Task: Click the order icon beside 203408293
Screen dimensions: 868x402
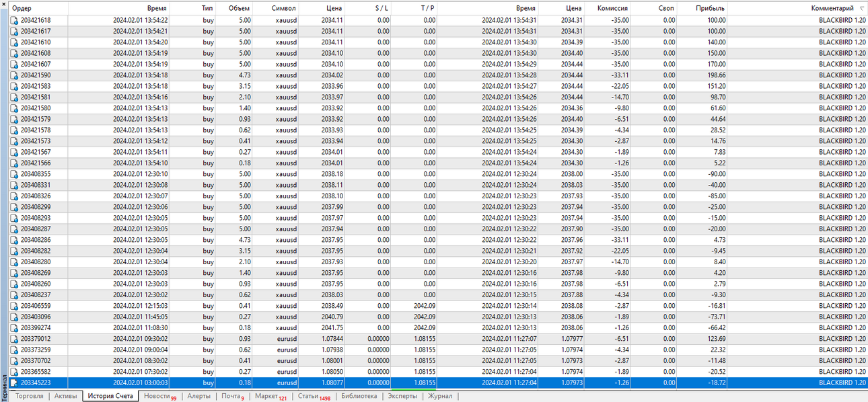Action: tap(14, 218)
